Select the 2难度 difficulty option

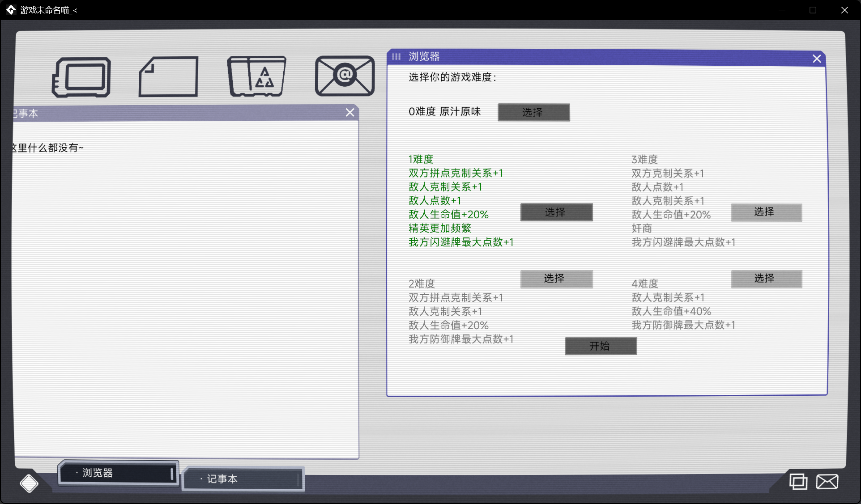tap(556, 279)
